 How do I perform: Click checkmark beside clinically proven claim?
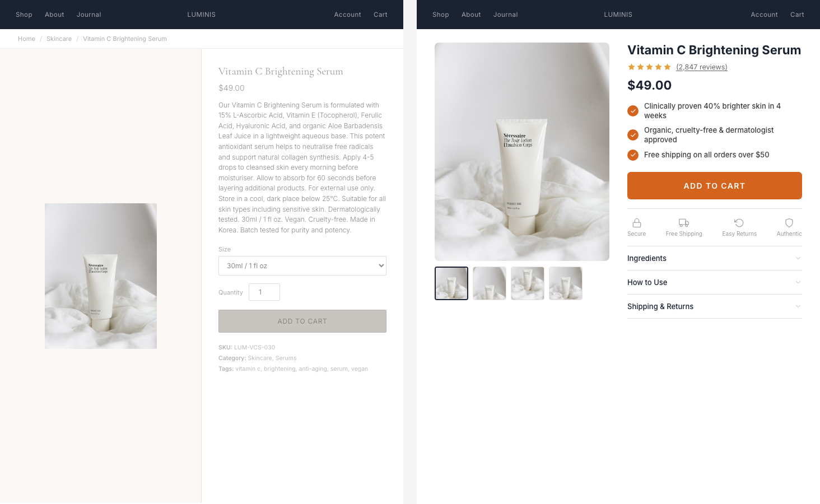[633, 110]
